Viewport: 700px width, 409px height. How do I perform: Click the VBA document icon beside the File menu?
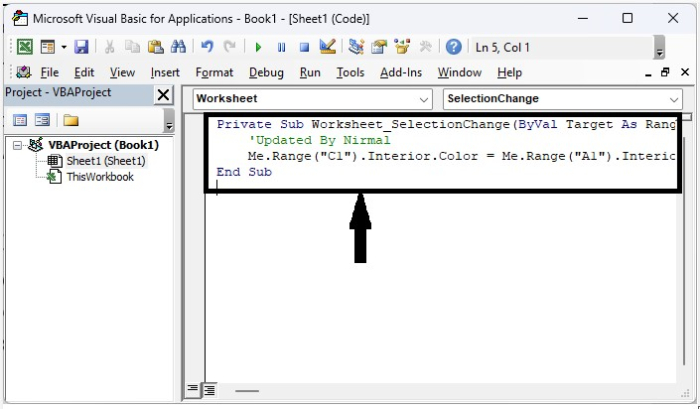tap(23, 72)
